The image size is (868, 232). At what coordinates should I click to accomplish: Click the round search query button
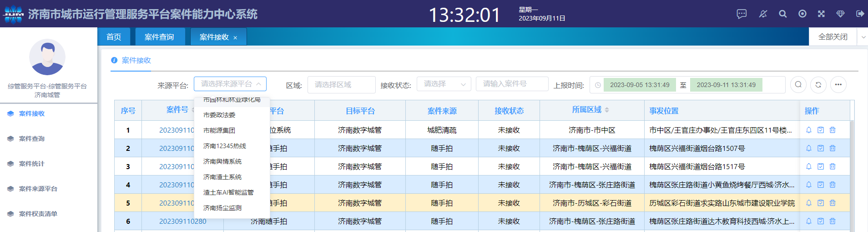(798, 85)
